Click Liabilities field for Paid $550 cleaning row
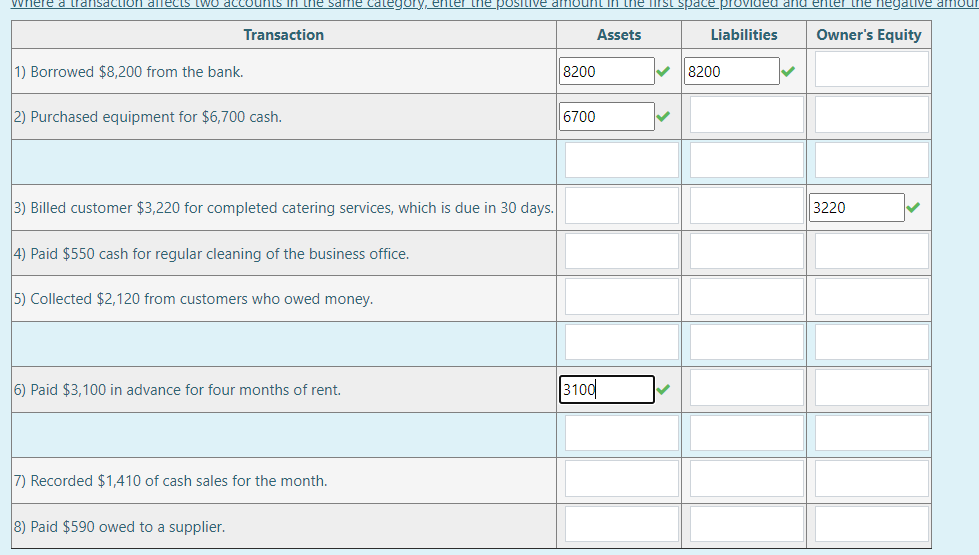Screen dimensions: 979x555 click(x=746, y=251)
